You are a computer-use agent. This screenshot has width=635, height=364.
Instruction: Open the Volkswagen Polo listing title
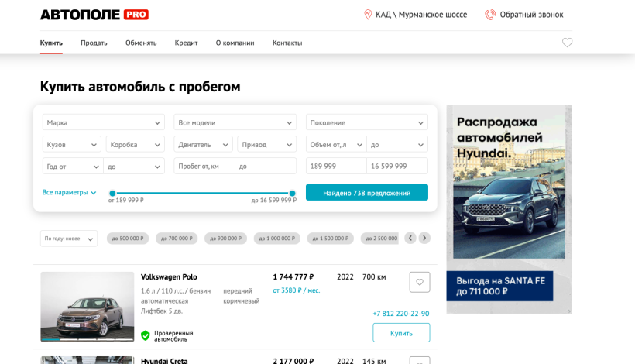(x=169, y=277)
